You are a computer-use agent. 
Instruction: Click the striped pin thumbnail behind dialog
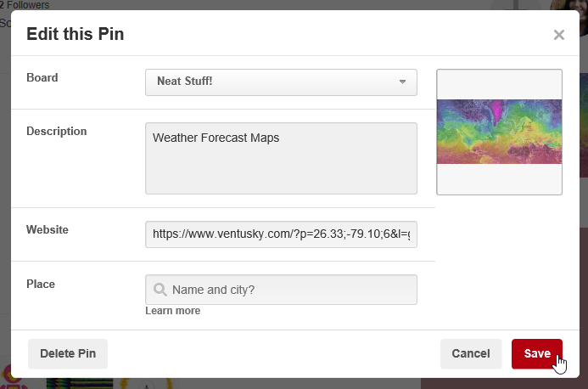point(80,384)
